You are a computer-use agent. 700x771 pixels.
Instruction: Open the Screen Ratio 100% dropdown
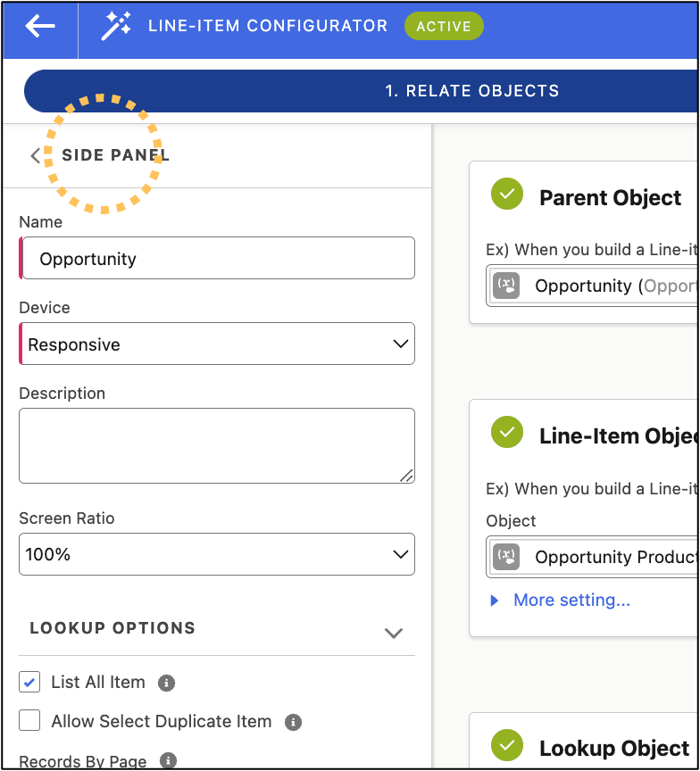pos(217,554)
